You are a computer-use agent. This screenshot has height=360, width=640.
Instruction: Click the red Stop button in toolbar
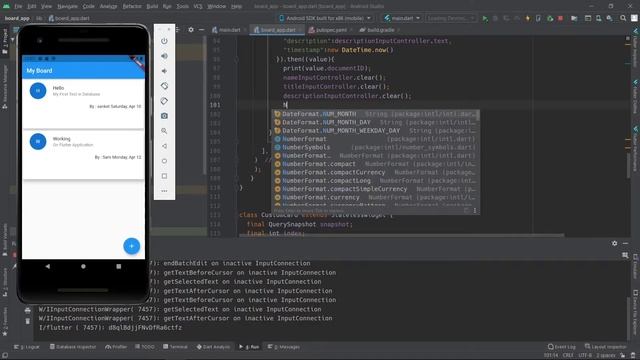coord(560,18)
